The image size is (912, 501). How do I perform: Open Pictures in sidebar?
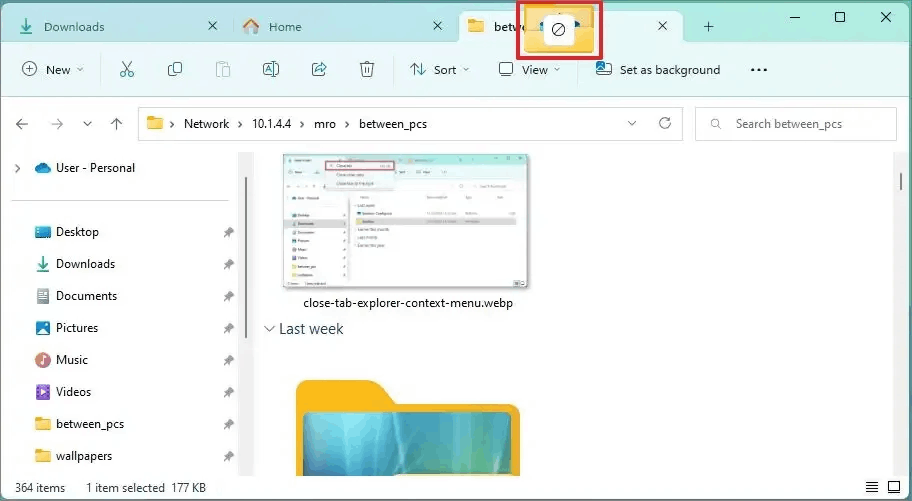point(77,328)
